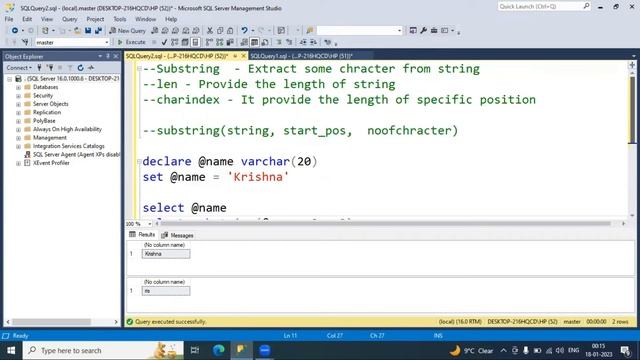
Task: Collapse the SQL Server root node
Action: click(9, 79)
